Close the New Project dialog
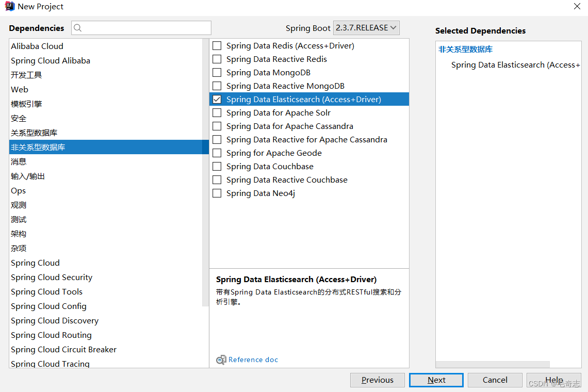The height and width of the screenshot is (392, 588). [577, 6]
